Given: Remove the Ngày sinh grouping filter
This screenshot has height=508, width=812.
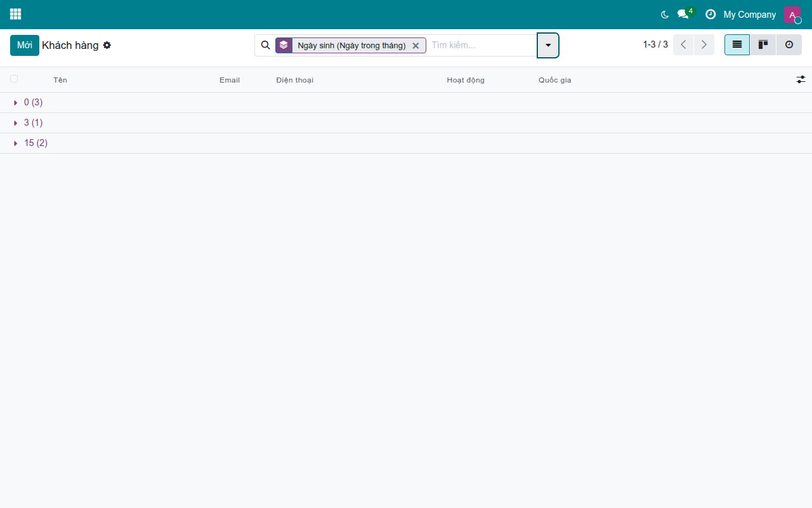Looking at the screenshot, I should coord(416,46).
